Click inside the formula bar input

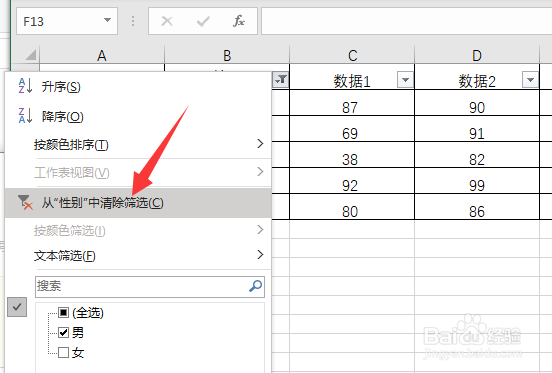407,21
